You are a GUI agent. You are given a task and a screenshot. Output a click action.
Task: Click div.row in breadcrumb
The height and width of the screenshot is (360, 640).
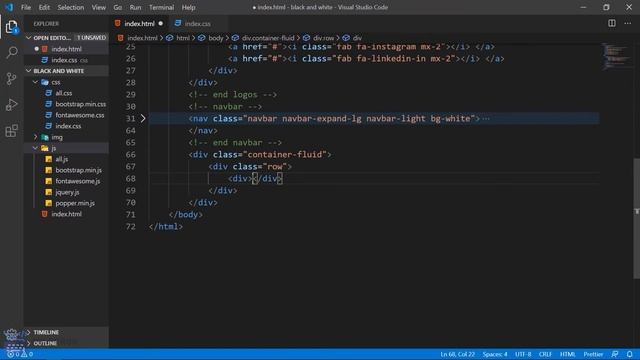(x=323, y=38)
